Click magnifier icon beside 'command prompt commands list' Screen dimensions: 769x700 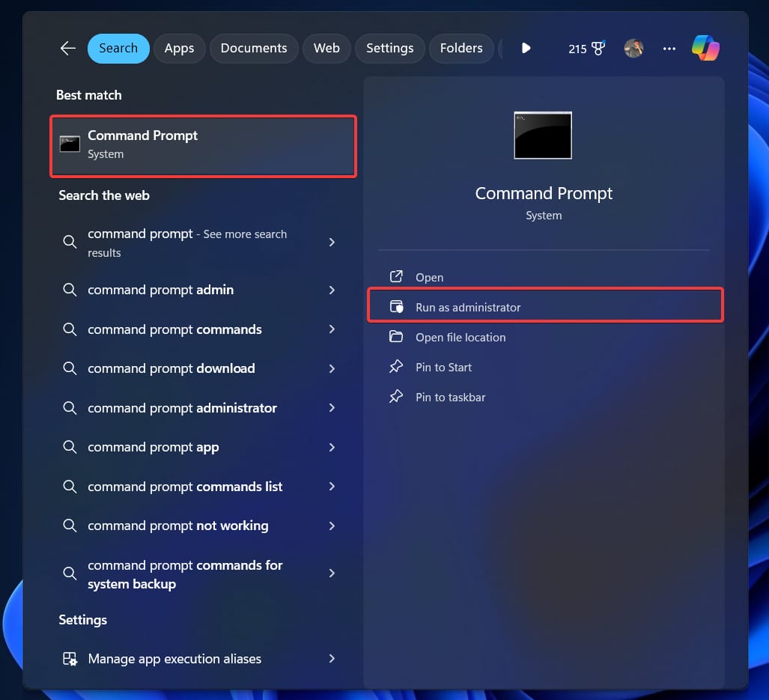[x=70, y=487]
